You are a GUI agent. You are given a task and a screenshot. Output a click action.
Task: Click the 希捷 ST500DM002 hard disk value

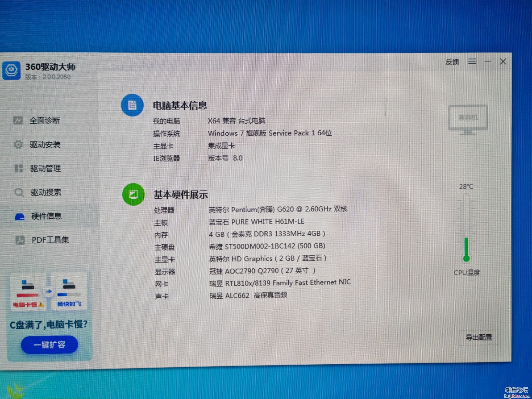click(267, 246)
